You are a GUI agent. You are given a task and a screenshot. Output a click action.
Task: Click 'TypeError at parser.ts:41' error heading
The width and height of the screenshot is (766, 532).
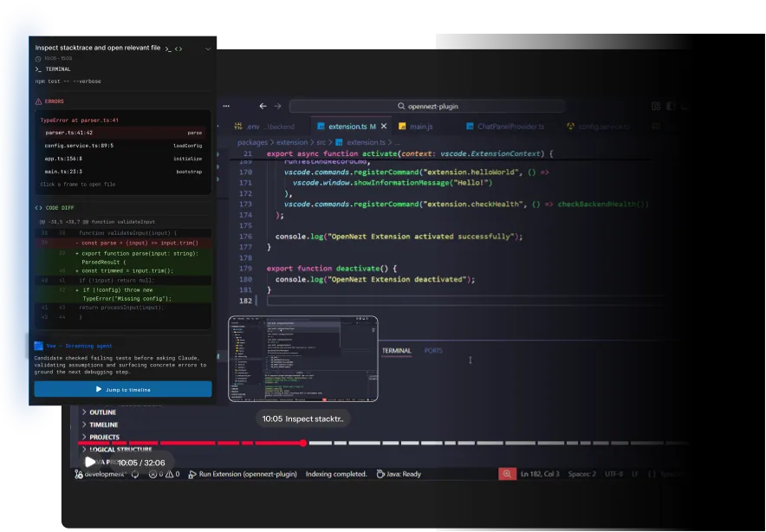point(79,120)
